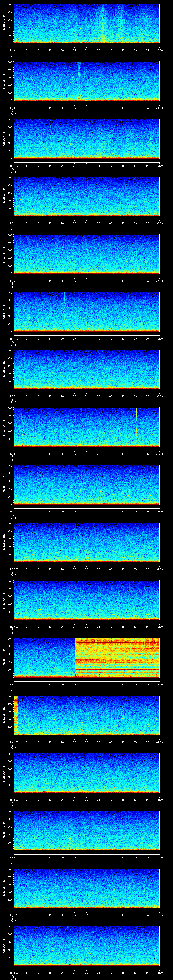The width and height of the screenshot is (173, 980).
Task: Click the 25-second tick on the 1:30:00 axis
Action: [x=74, y=108]
